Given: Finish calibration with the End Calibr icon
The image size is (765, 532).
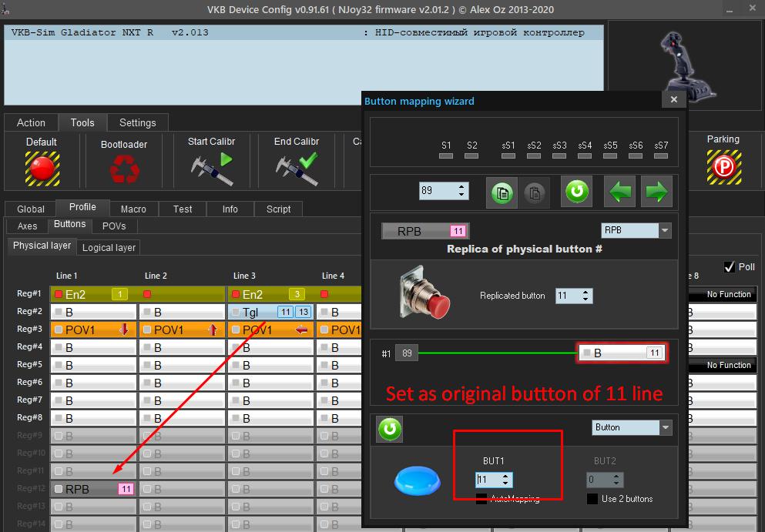Looking at the screenshot, I should pos(297,169).
